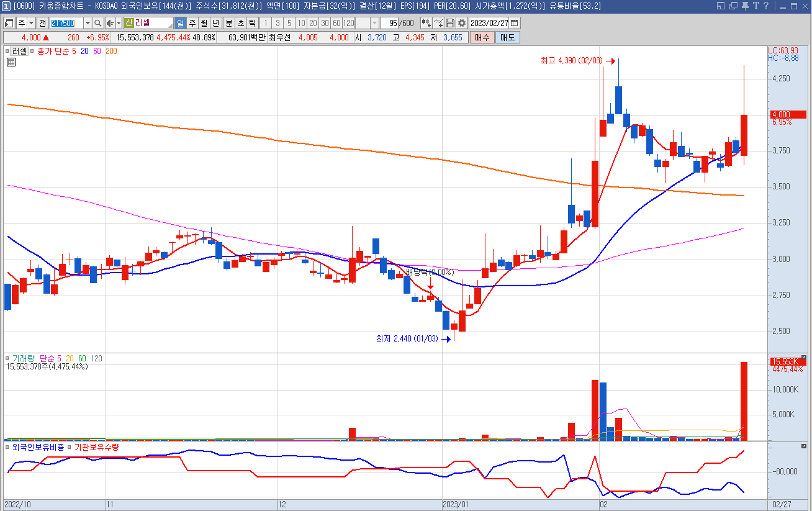Click the title bar duplicate window icon
The height and width of the screenshot is (511, 812).
click(733, 6)
